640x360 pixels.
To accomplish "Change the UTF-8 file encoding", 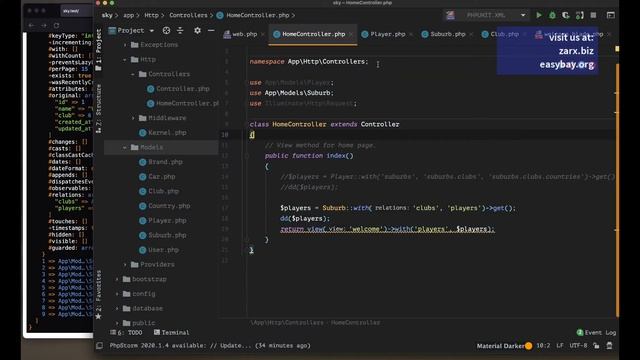I will coord(578,346).
